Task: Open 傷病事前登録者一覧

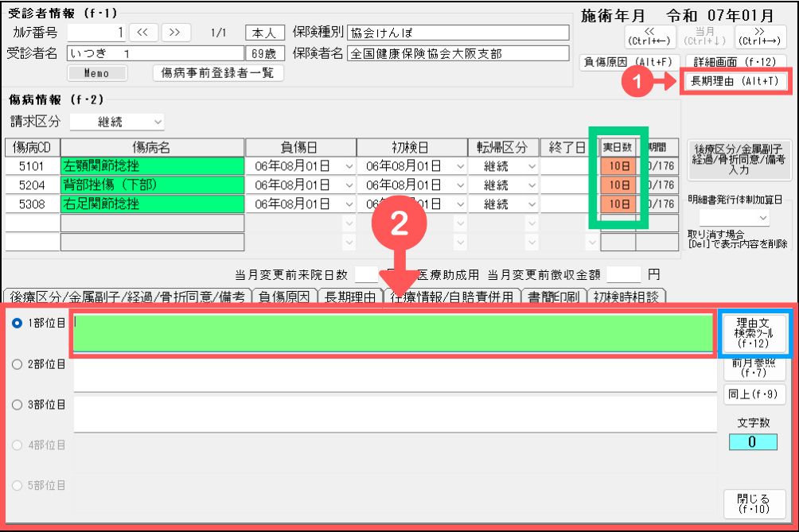Action: click(x=217, y=73)
